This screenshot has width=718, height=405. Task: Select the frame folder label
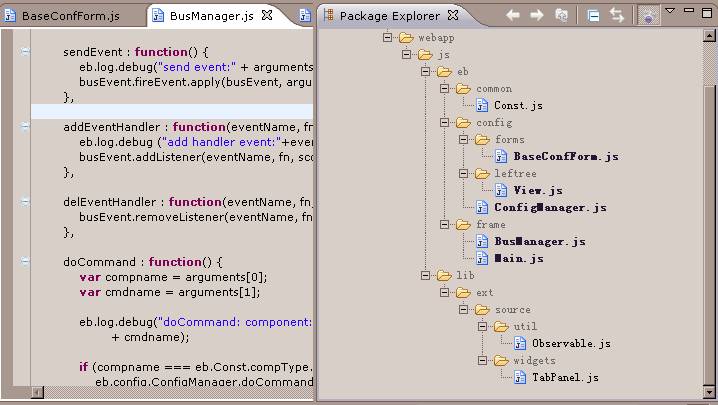point(491,224)
